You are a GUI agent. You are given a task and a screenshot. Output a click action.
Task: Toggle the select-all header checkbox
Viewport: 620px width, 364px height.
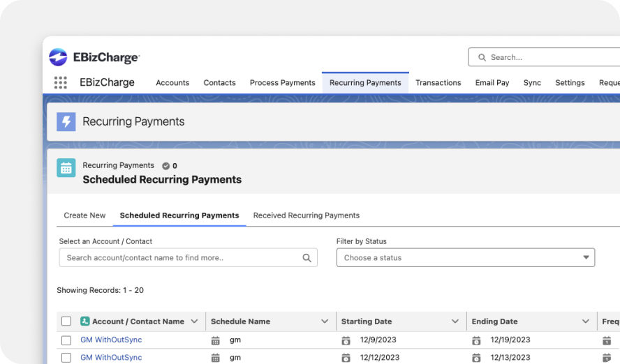66,321
